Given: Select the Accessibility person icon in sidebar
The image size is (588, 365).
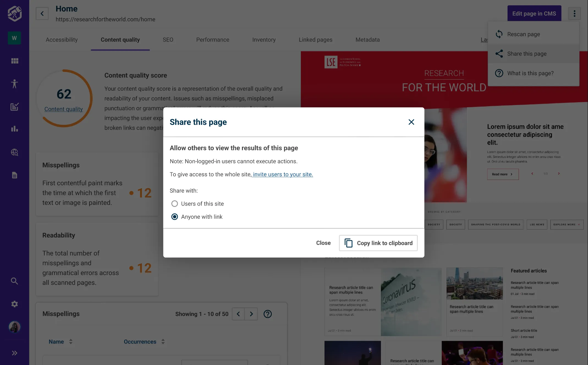Looking at the screenshot, I should tap(14, 84).
